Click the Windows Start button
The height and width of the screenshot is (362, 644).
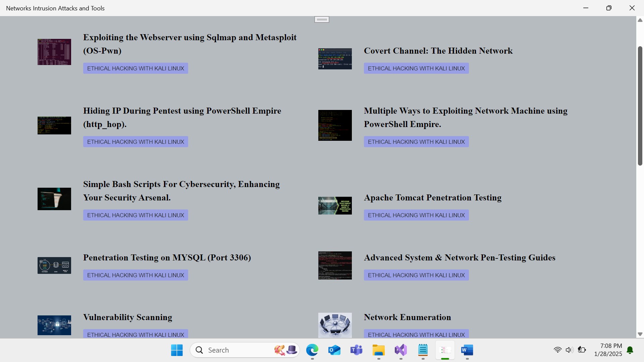(x=177, y=350)
